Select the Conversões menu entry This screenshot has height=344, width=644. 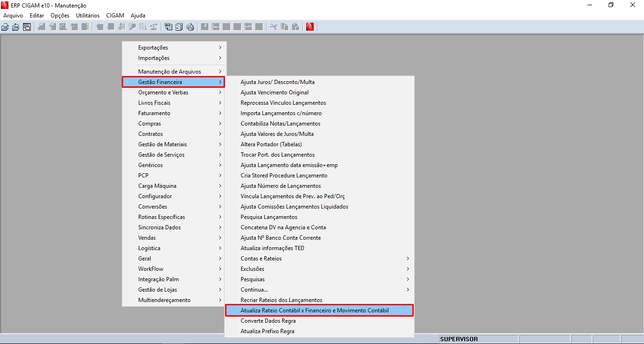pos(174,207)
